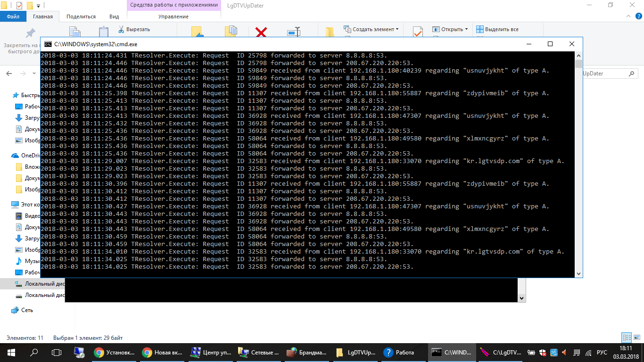
Task: Click the cmd window vertical scrollbar thumb
Action: click(578, 64)
